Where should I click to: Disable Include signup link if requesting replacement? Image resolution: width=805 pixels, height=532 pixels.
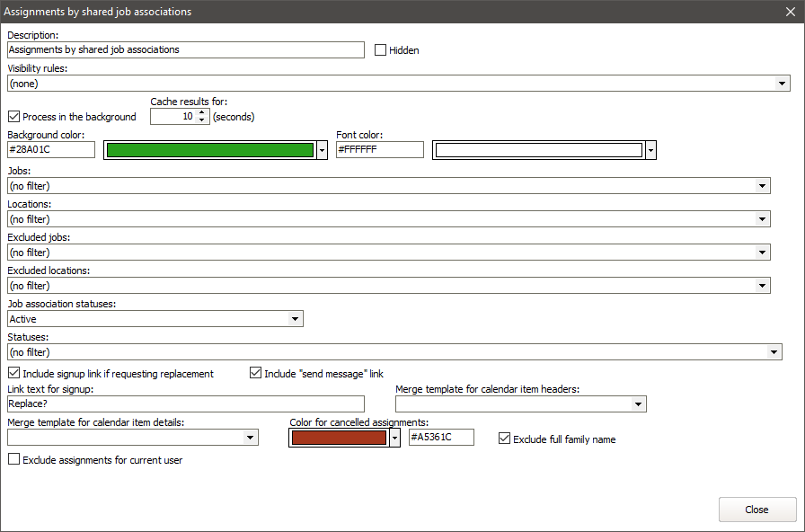13,374
